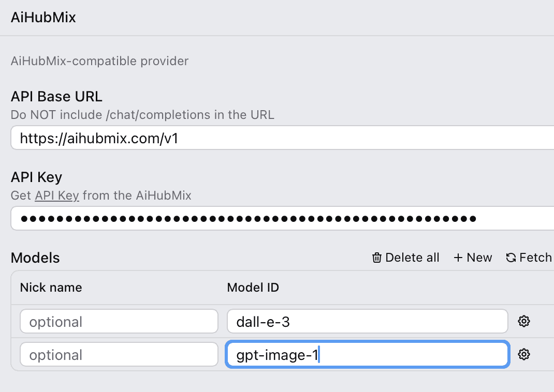The image size is (554, 392).
Task: Focus the API Base URL input field
Action: pos(280,139)
